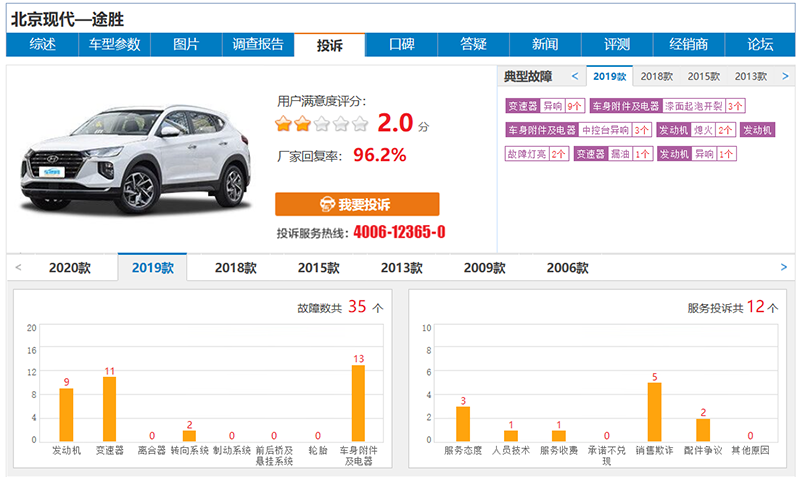
Task: Click the 2.0 satisfaction score
Action: [x=395, y=123]
